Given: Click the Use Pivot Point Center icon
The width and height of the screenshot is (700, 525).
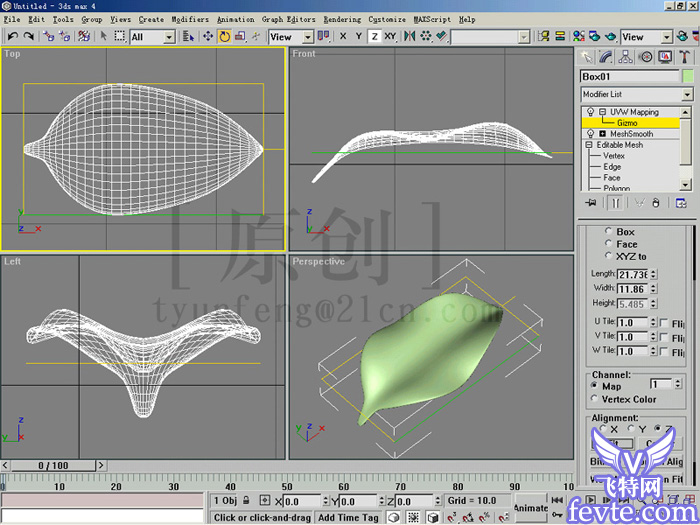Looking at the screenshot, I should pos(323,36).
